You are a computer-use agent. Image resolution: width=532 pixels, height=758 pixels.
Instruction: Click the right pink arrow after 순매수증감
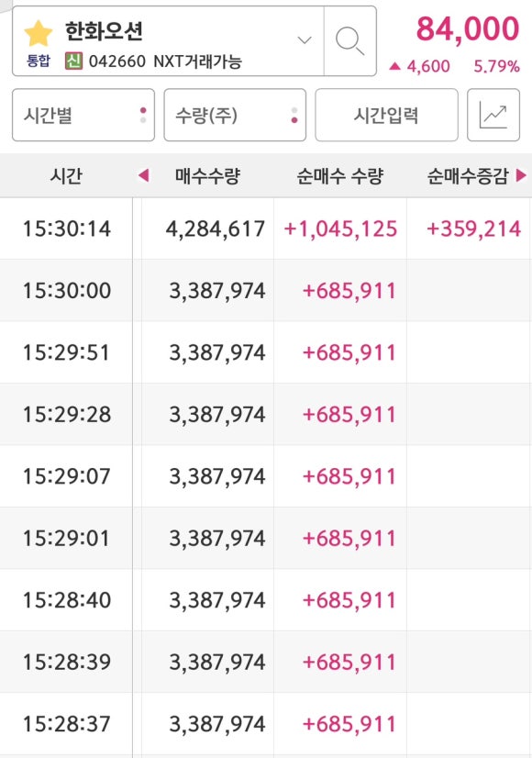pos(521,175)
